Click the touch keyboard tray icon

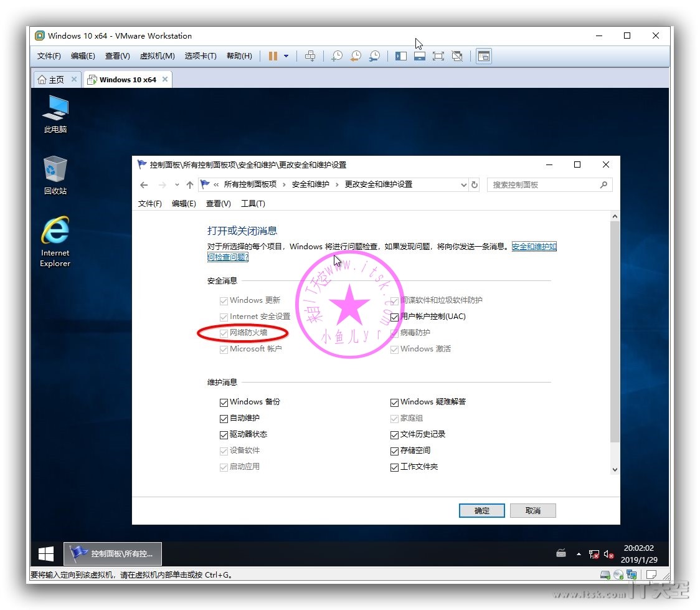click(x=561, y=554)
